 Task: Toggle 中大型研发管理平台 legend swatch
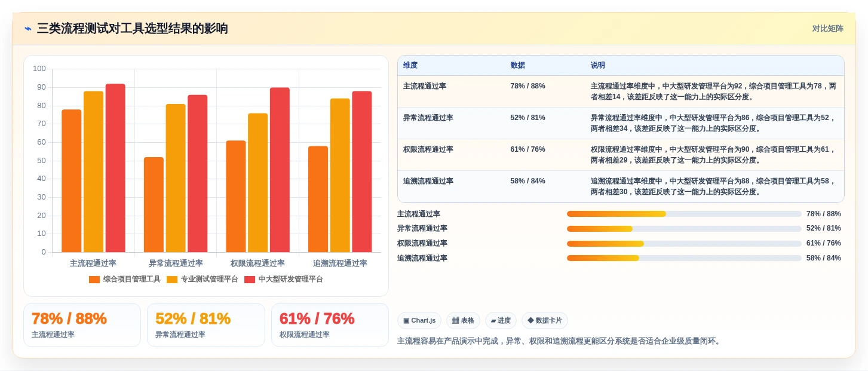pyautogui.click(x=250, y=280)
